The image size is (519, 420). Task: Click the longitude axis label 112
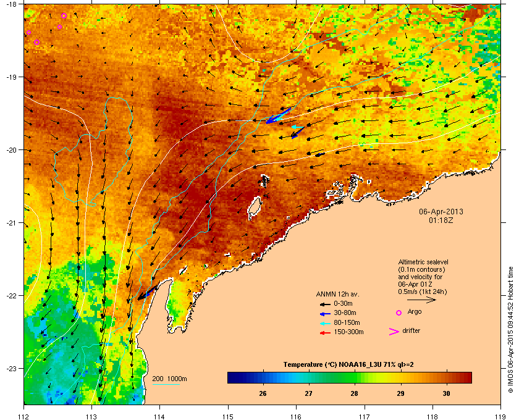[24, 417]
